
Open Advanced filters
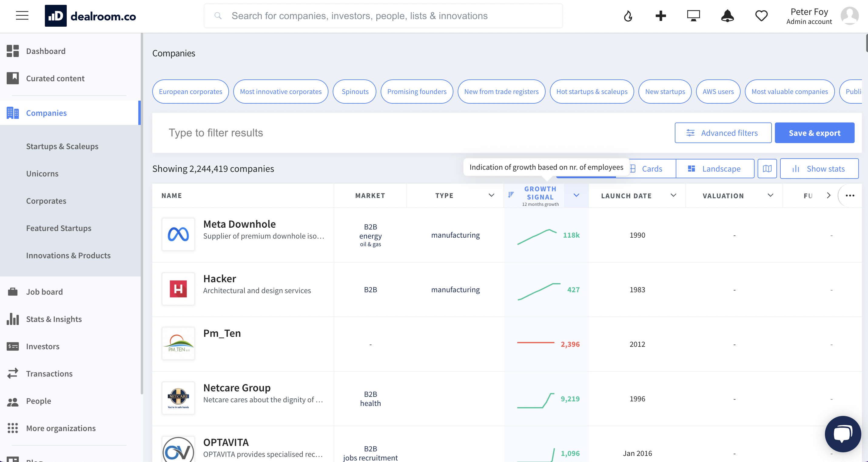coord(723,133)
